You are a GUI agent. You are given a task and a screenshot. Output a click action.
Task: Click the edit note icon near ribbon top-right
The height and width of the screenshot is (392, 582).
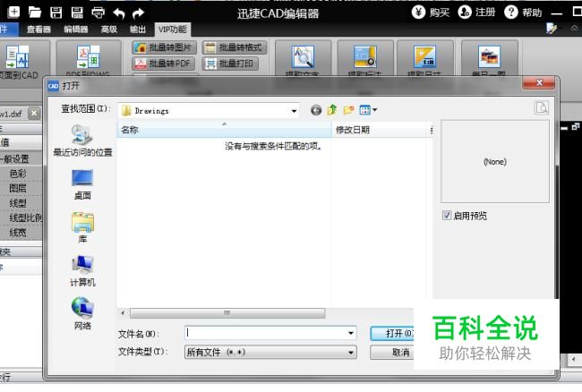point(552,29)
